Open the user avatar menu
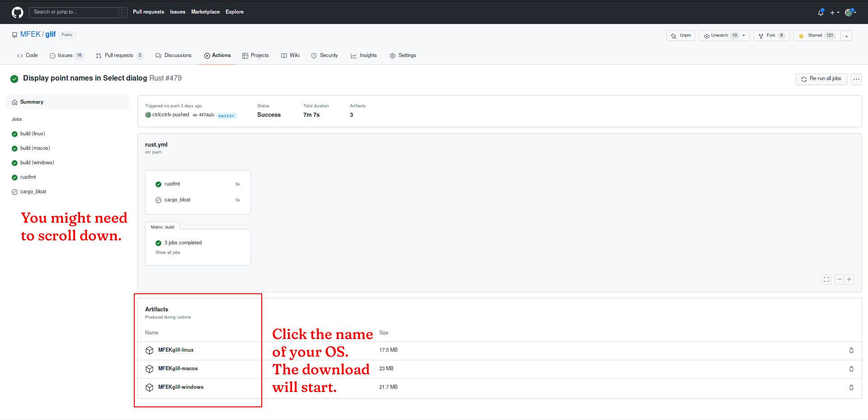The height and width of the screenshot is (420, 868). [850, 12]
